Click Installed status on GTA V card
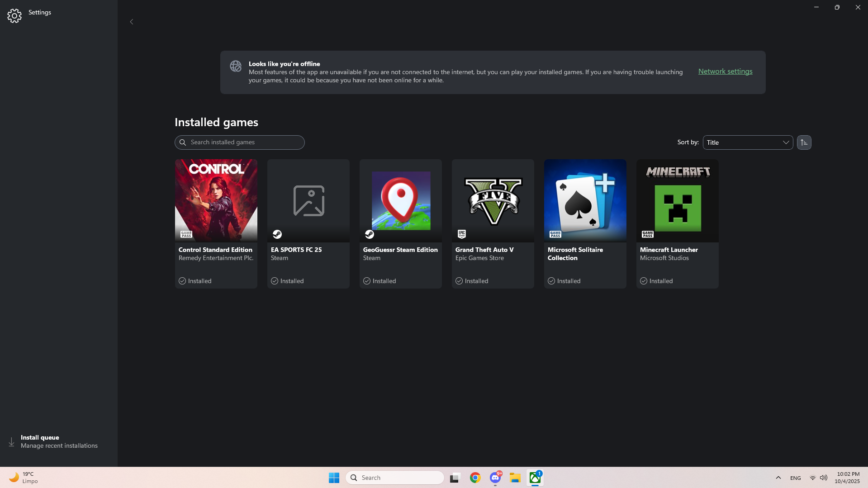 point(472,281)
